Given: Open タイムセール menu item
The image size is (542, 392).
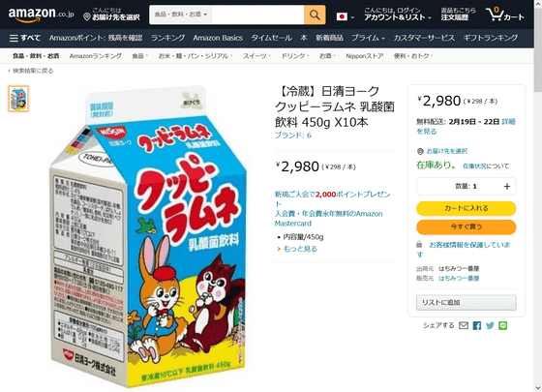Looking at the screenshot, I should pyautogui.click(x=271, y=38).
